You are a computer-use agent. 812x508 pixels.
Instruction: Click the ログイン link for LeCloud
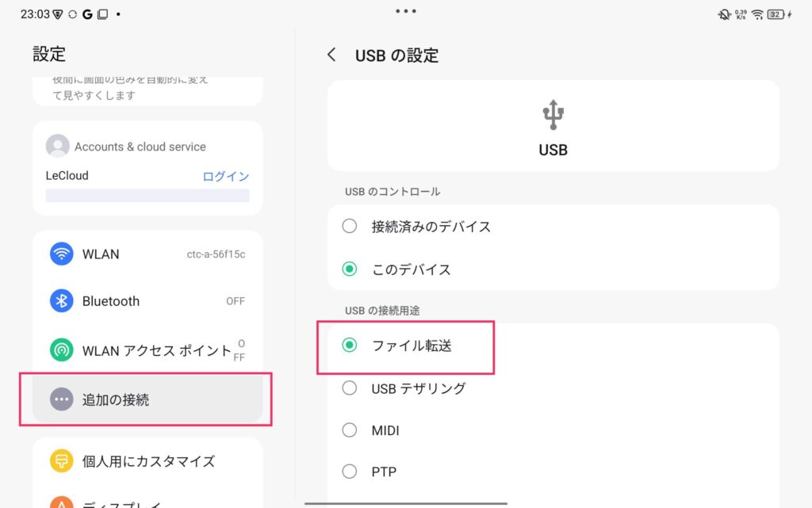(226, 176)
